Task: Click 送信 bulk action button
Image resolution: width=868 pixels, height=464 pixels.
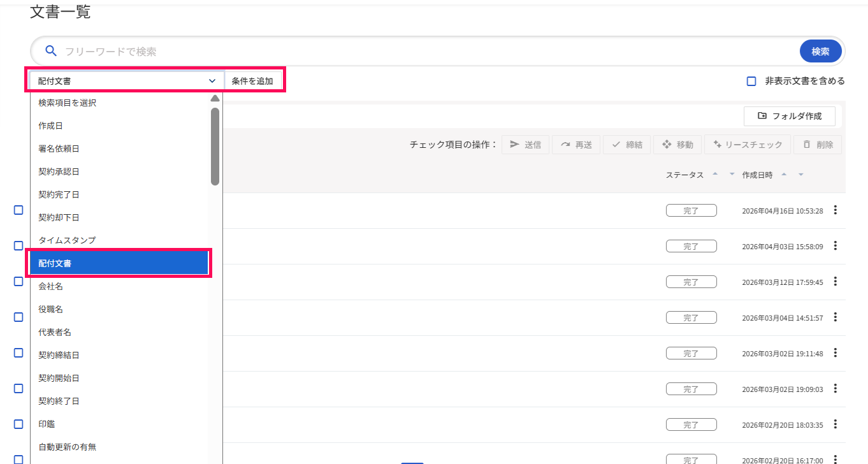Action: pyautogui.click(x=525, y=145)
